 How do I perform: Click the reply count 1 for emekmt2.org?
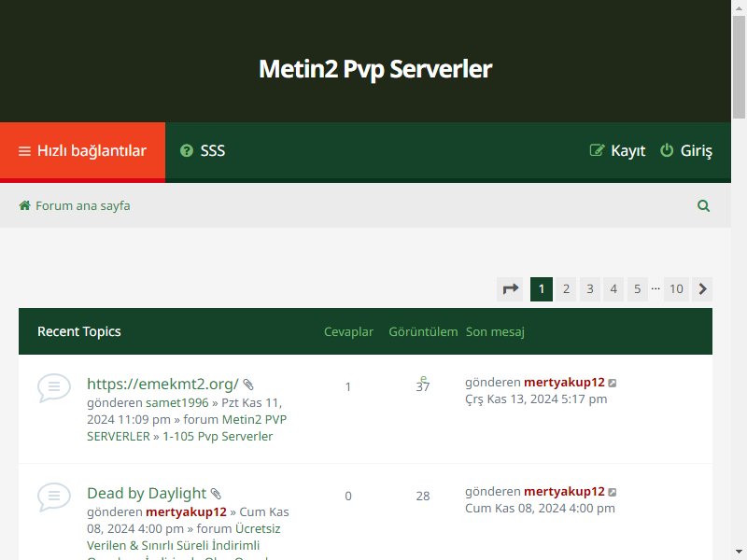348,386
